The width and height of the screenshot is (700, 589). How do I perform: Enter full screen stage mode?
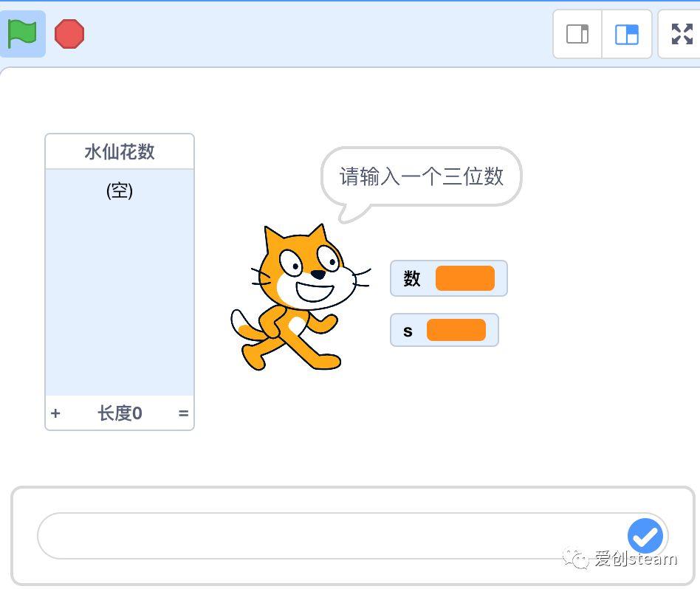(682, 35)
